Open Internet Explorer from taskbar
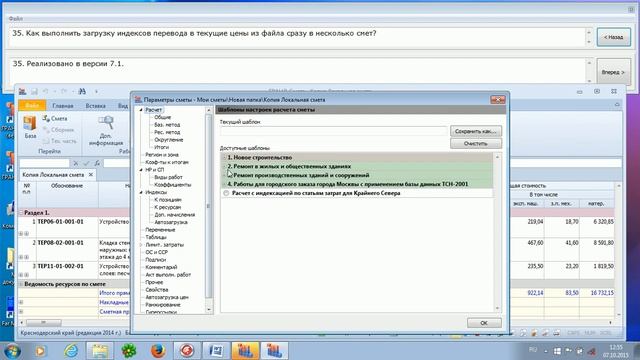 pyautogui.click(x=71, y=351)
